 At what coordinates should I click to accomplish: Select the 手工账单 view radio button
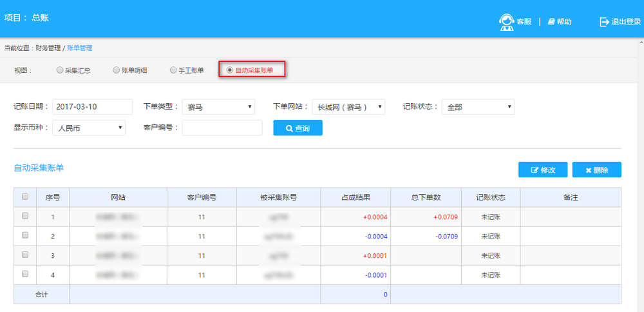point(173,70)
